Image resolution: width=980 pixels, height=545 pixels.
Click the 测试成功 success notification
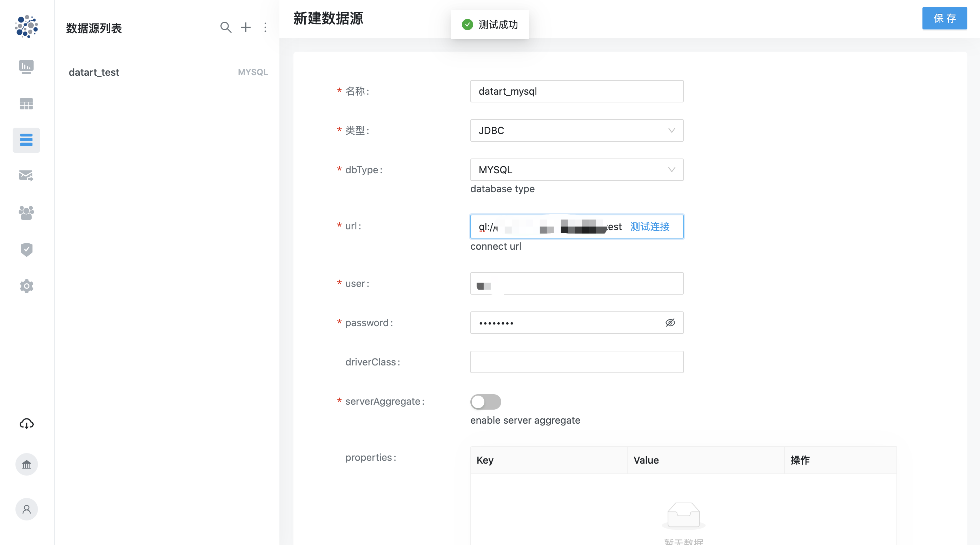click(x=490, y=25)
